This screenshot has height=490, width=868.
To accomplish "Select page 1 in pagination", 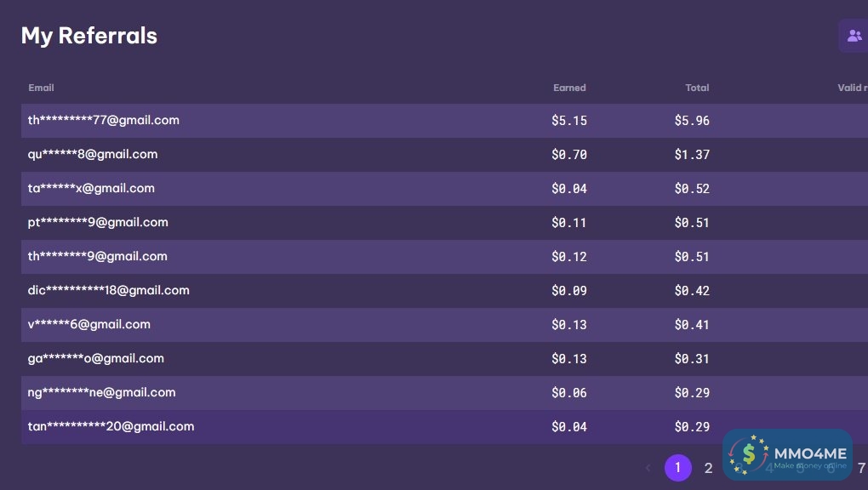I will 678,468.
